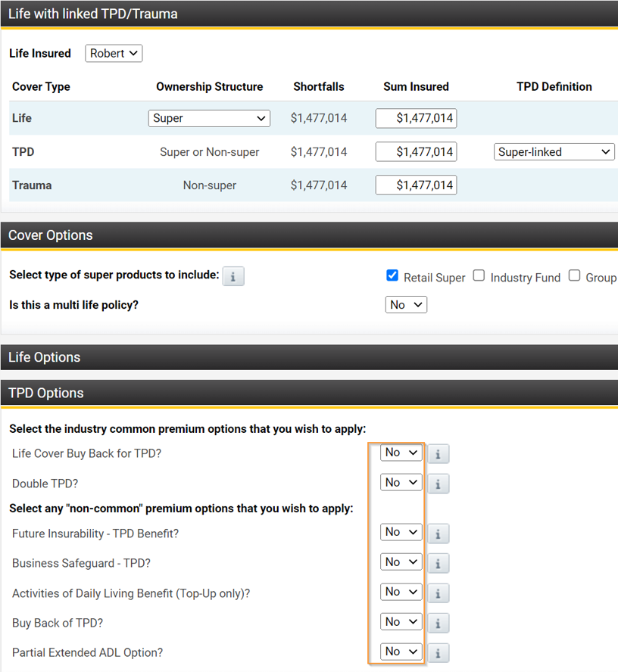The height and width of the screenshot is (672, 618).
Task: Expand Life ownership structure Super dropdown
Action: point(209,118)
